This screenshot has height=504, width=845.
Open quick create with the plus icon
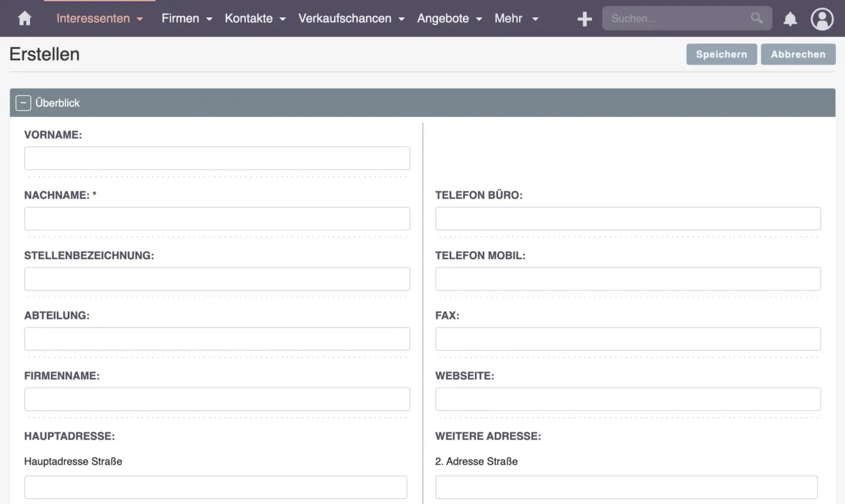point(583,19)
